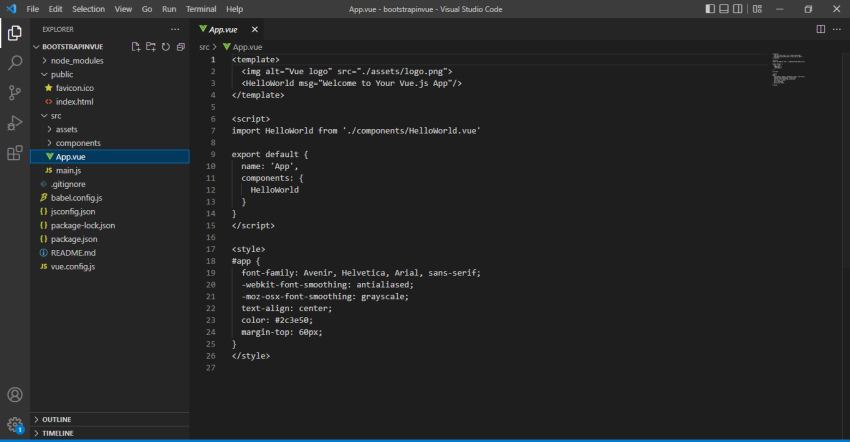Expand the OUTLINE section
The height and width of the screenshot is (442, 850).
pos(110,420)
